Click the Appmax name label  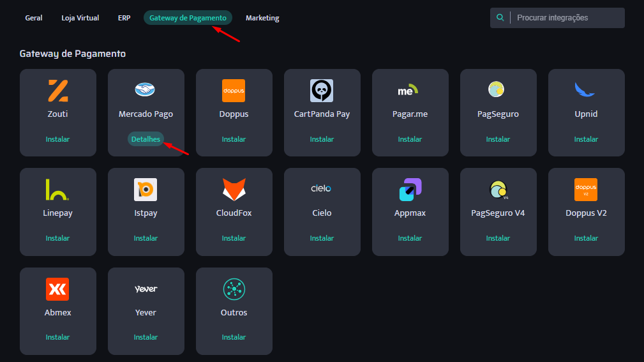pos(410,213)
